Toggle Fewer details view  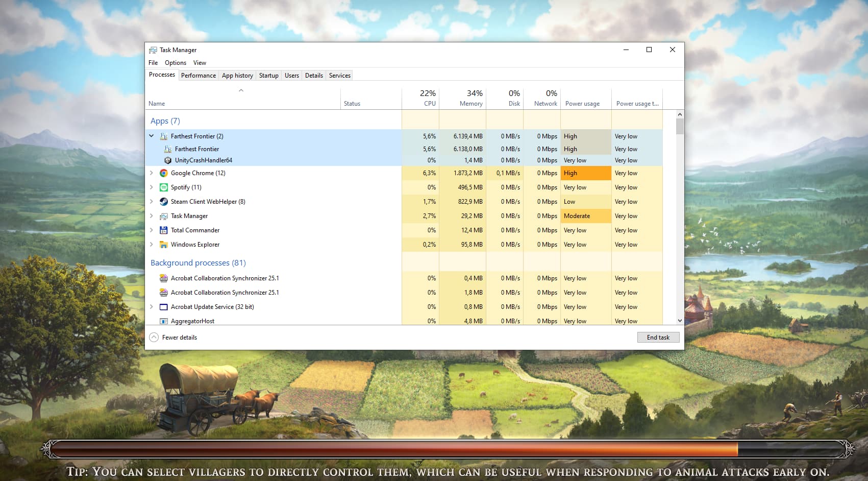click(173, 338)
